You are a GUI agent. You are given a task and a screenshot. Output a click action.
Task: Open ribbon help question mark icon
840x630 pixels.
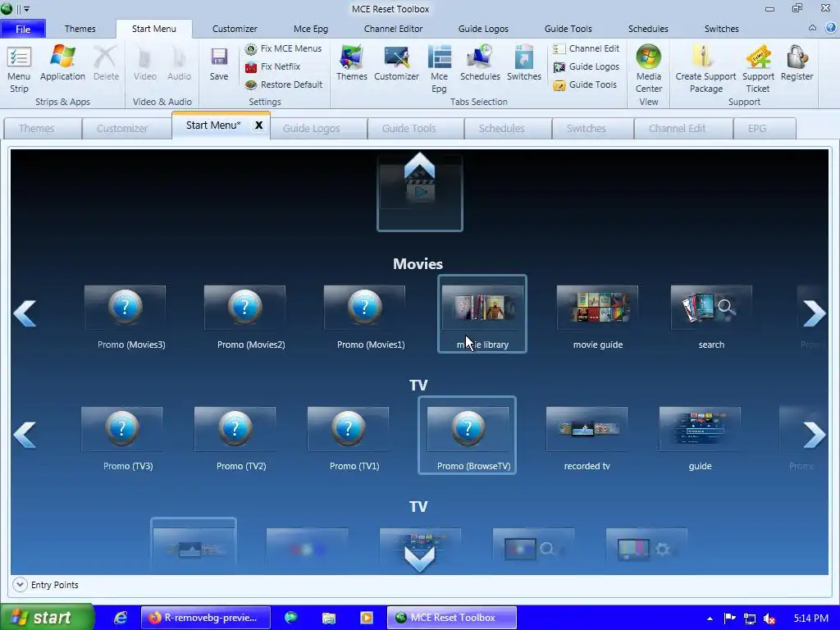click(x=831, y=28)
